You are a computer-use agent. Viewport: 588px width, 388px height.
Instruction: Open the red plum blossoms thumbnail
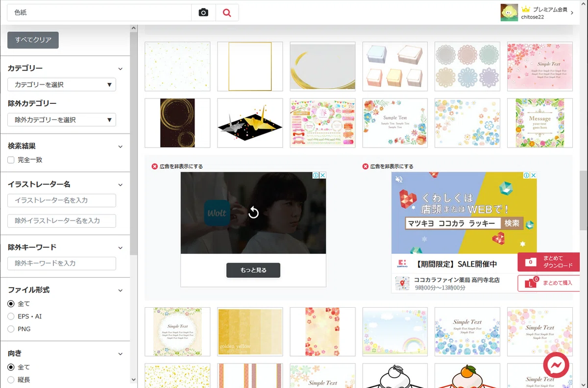point(322,332)
